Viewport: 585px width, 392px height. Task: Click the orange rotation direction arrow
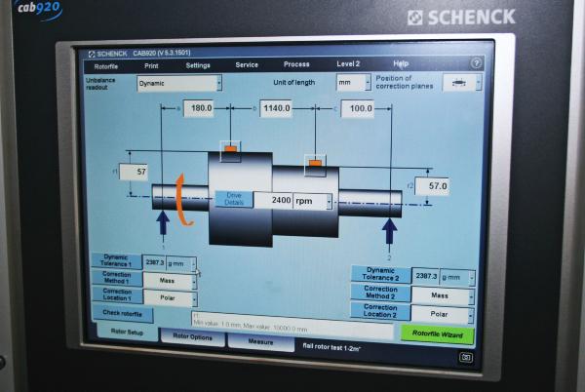[182, 198]
